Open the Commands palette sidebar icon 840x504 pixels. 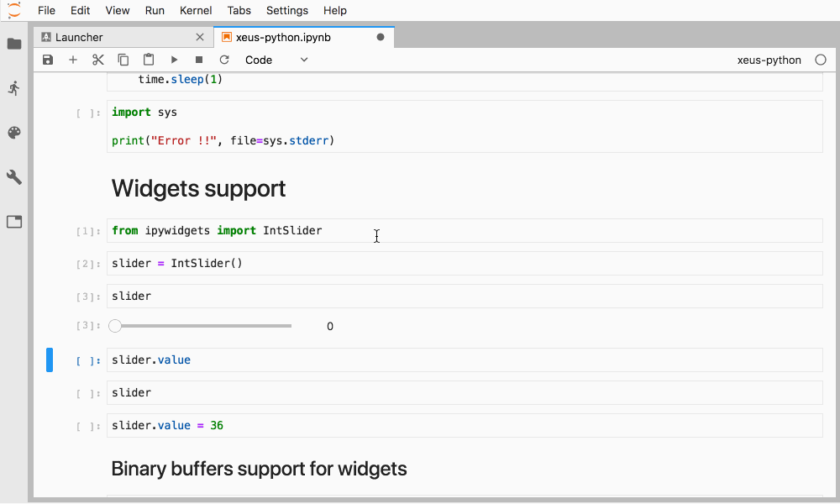(14, 133)
